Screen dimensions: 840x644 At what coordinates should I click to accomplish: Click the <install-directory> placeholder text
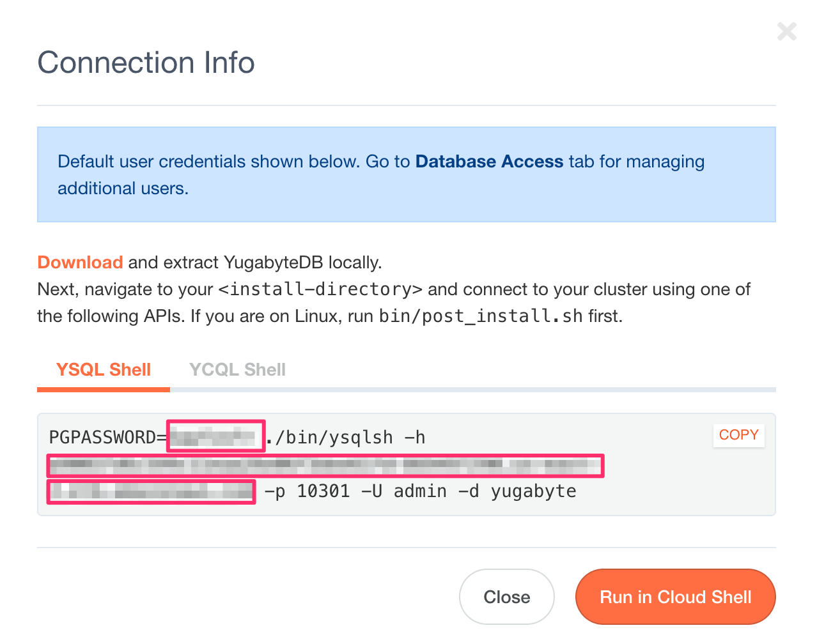pos(320,289)
